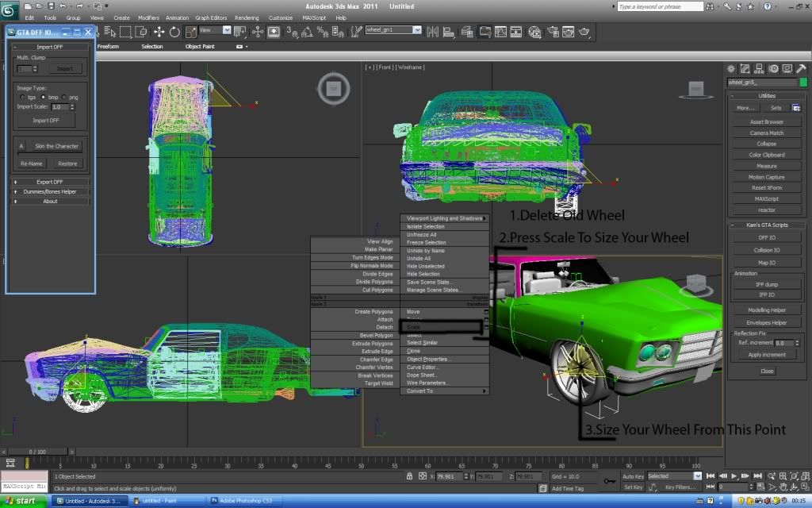Open the DFF IO script button
Viewport: 812px width, 508px height.
point(767,237)
